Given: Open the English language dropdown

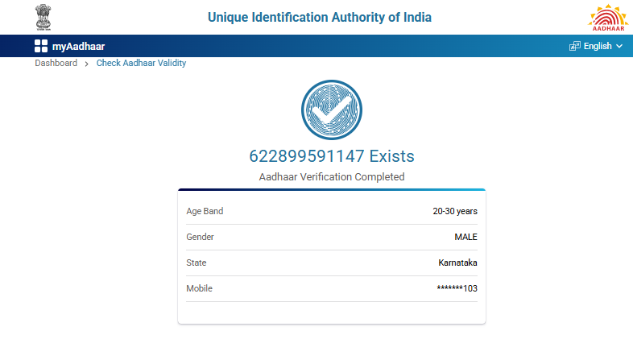Looking at the screenshot, I should 597,46.
